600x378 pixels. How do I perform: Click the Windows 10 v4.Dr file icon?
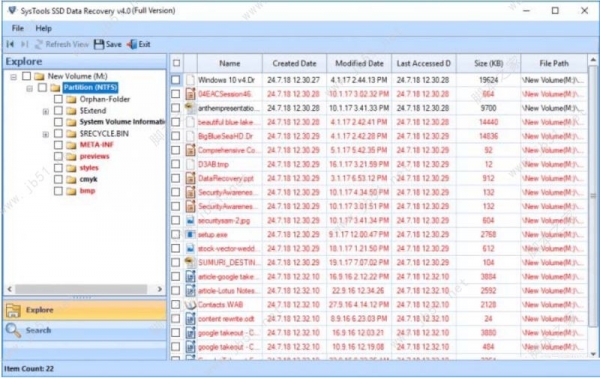click(190, 80)
